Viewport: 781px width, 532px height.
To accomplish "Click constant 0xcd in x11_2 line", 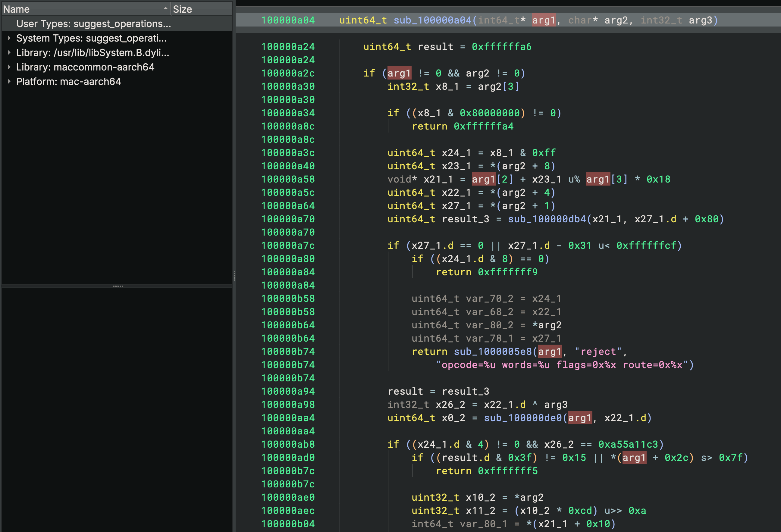I will coord(580,511).
